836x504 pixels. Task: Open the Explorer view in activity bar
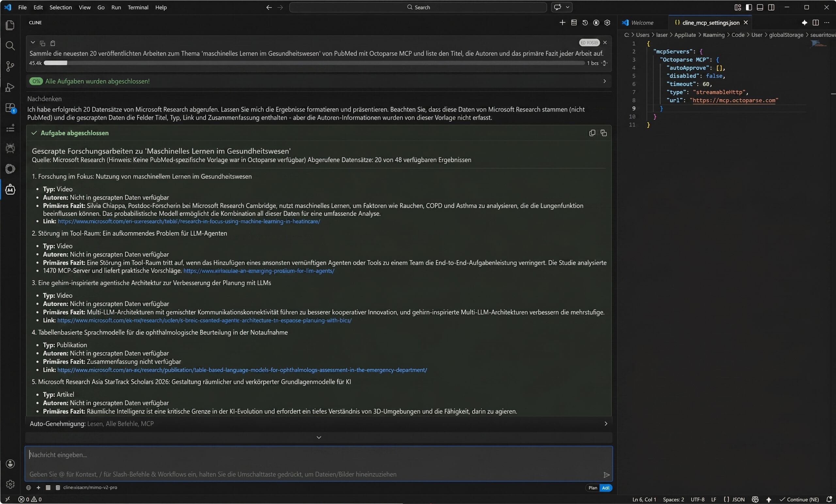[x=10, y=25]
